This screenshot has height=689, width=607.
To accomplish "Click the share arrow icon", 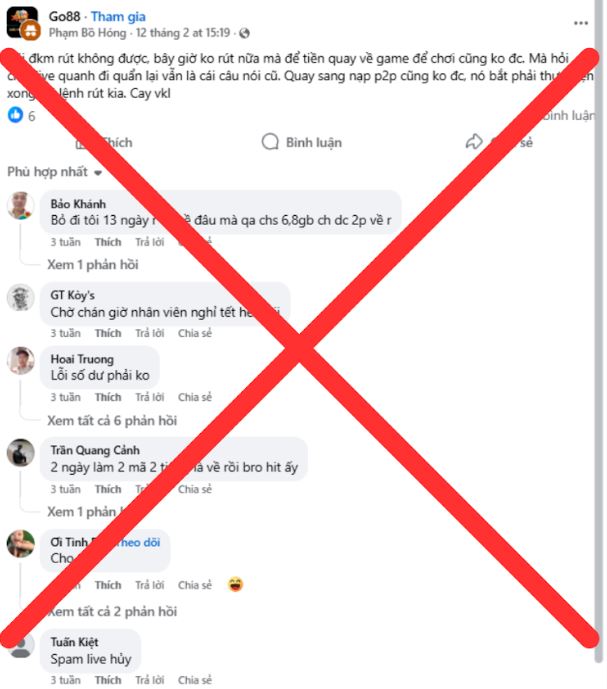I will tap(474, 141).
